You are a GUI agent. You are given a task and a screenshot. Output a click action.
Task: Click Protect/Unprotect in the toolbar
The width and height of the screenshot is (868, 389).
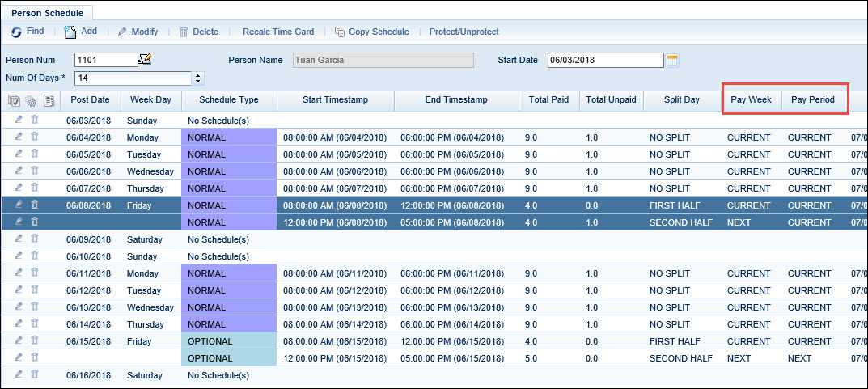464,32
